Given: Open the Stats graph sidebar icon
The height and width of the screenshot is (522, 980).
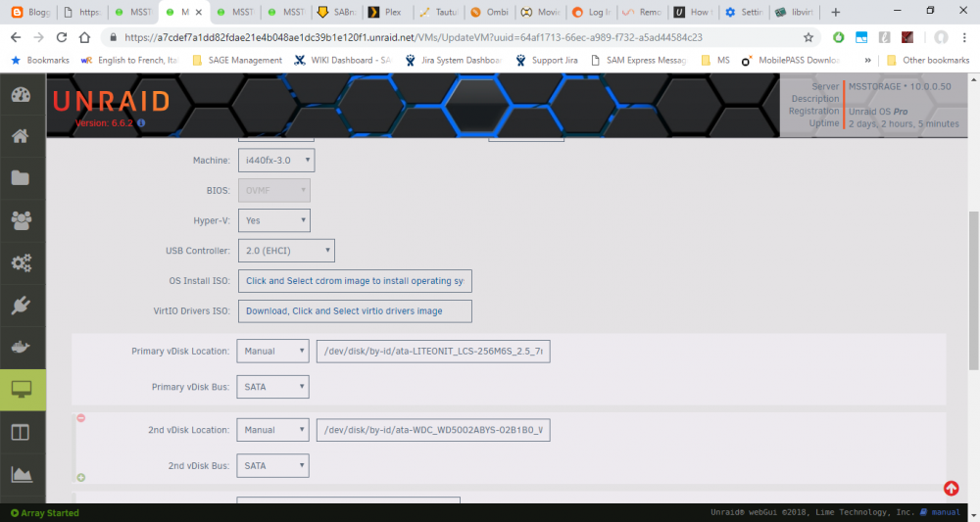Looking at the screenshot, I should (x=21, y=475).
